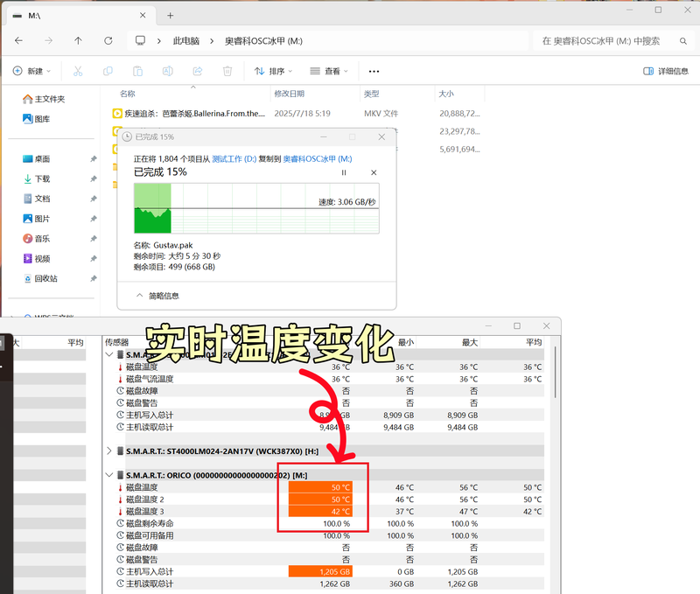
Task: Click the 最大 column header in sensor table
Action: (470, 342)
